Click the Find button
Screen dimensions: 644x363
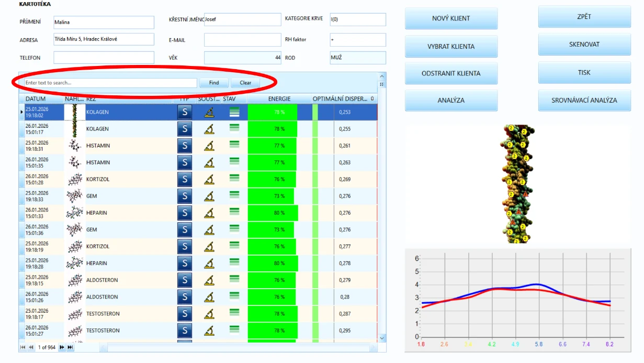(x=214, y=83)
